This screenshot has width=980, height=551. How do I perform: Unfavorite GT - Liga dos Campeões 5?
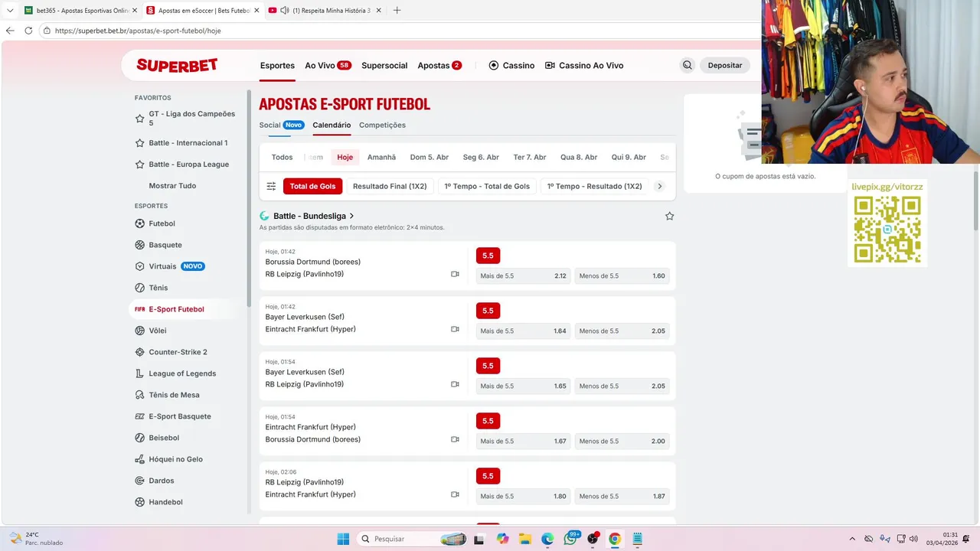139,119
